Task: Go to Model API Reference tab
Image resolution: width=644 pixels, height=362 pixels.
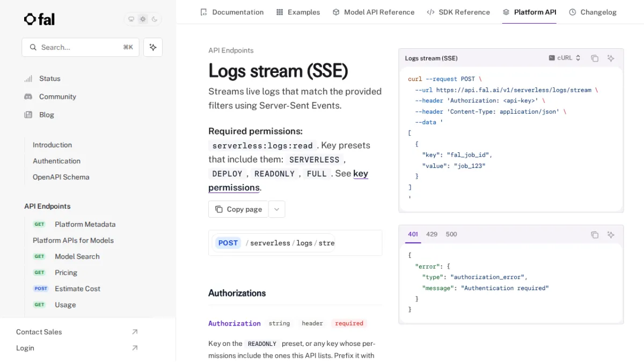Action: [x=374, y=12]
